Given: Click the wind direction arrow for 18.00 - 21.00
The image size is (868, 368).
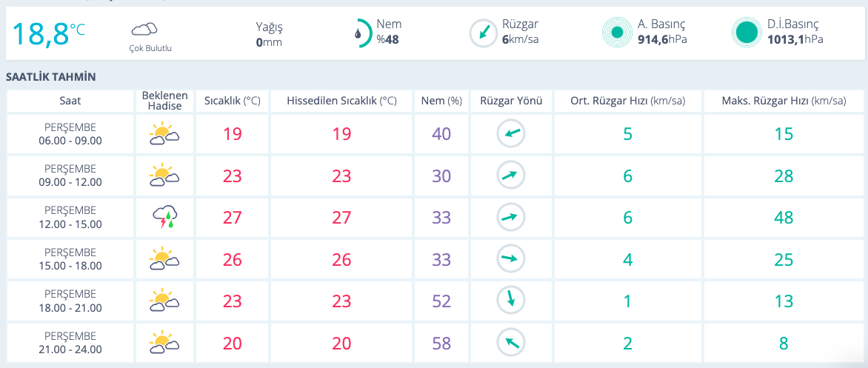Looking at the screenshot, I should 511,301.
